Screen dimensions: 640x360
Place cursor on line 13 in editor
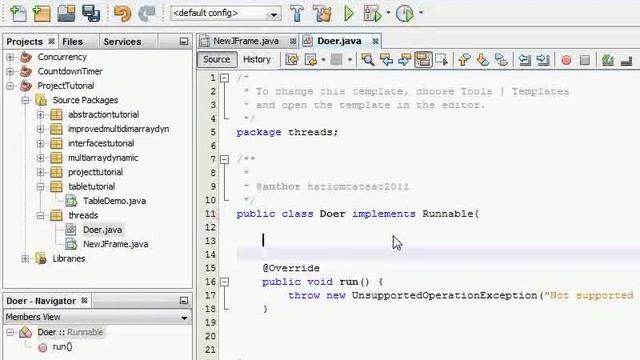[437, 240]
